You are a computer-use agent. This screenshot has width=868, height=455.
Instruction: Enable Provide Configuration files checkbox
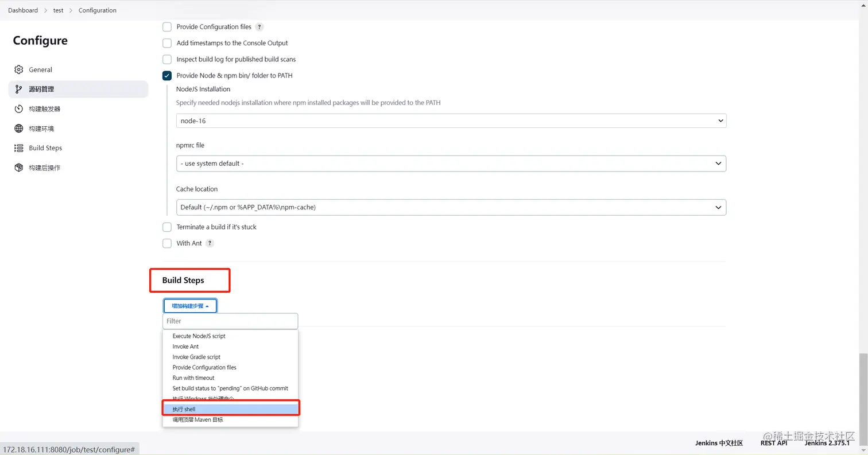[167, 27]
